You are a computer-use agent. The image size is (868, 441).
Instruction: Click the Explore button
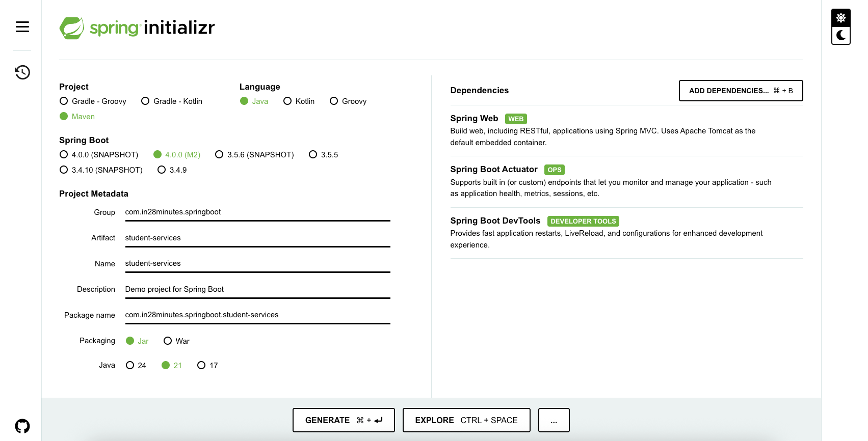point(466,420)
